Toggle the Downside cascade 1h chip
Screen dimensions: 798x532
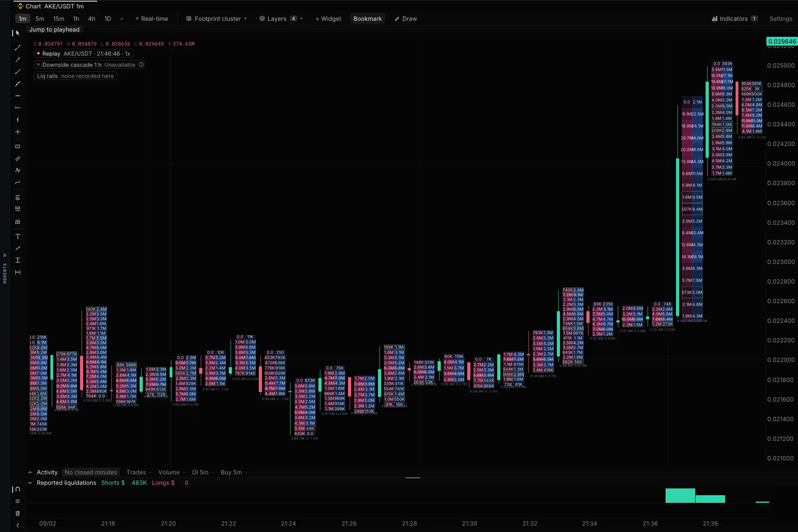pyautogui.click(x=89, y=65)
